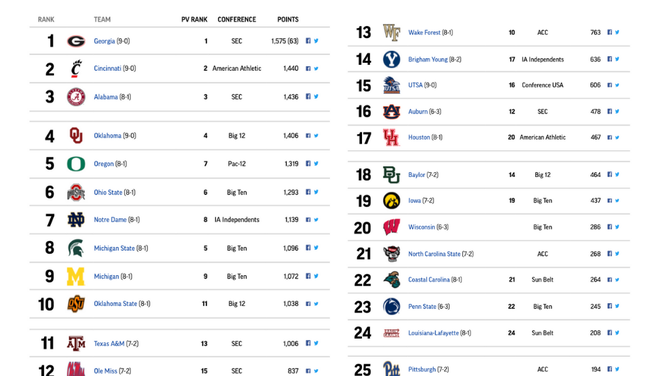Click the Facebook share icon for Georgia
This screenshot has width=668, height=376.
point(308,41)
